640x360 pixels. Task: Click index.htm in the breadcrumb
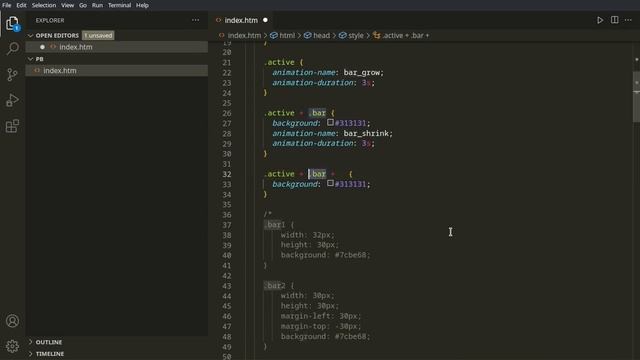[x=244, y=36]
